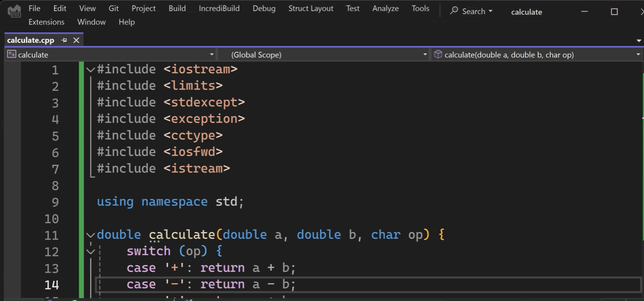Expand the Global Scope dropdown

click(425, 54)
